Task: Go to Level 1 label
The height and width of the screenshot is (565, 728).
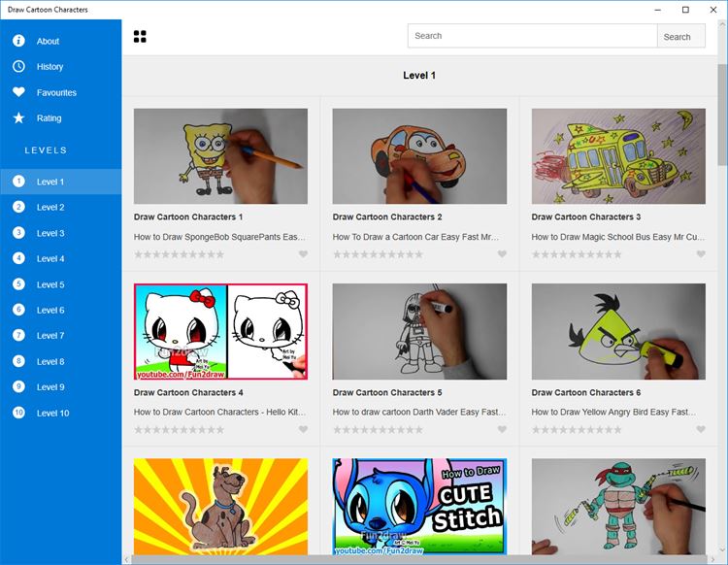Action: (50, 182)
